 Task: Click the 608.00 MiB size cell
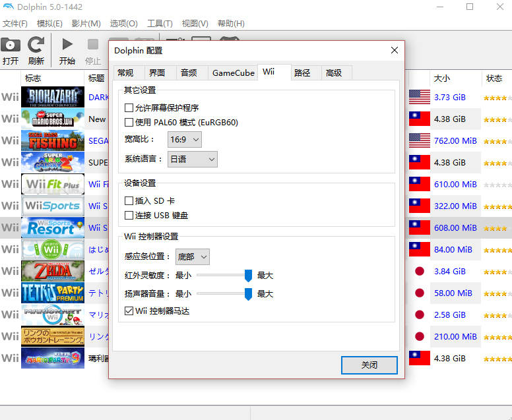[455, 227]
